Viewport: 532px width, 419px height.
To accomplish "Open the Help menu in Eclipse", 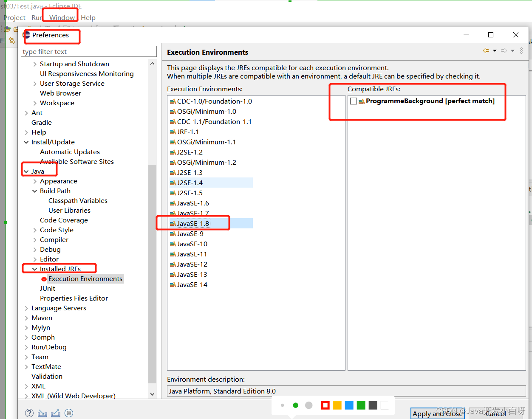I will (88, 18).
